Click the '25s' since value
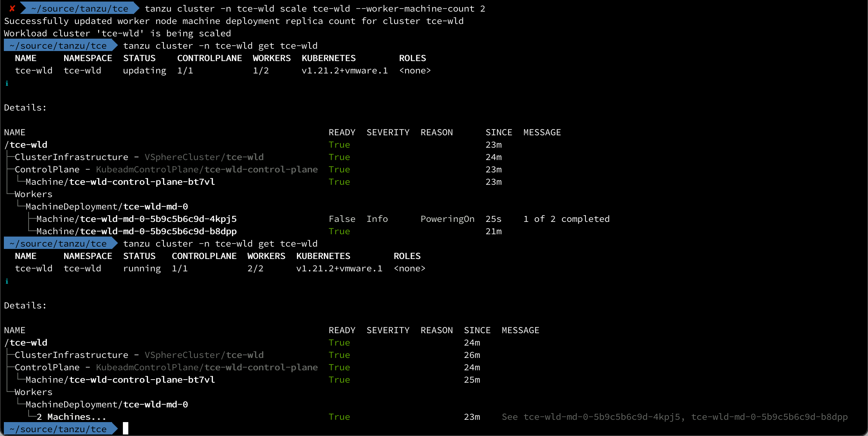Image resolution: width=868 pixels, height=436 pixels. (494, 219)
